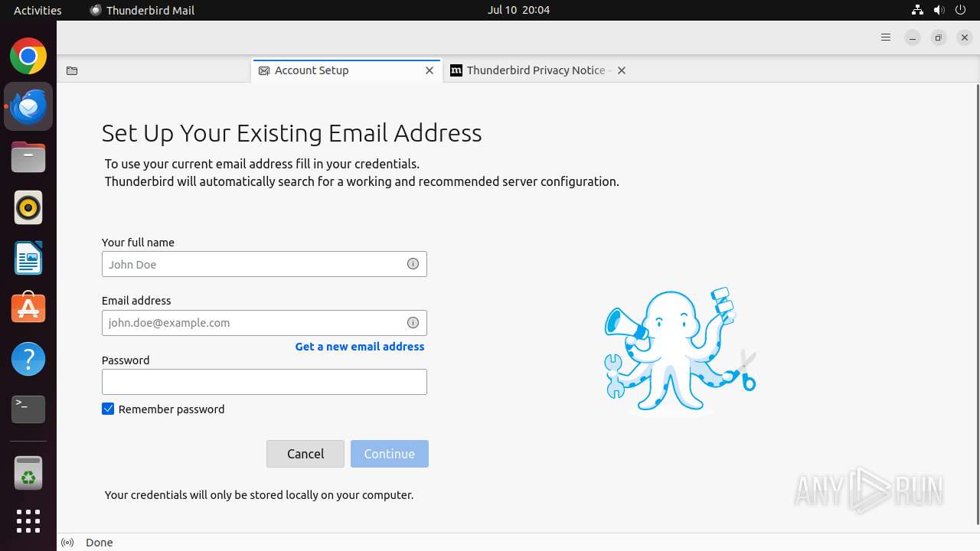Click the Continue button
The height and width of the screenshot is (551, 980).
[390, 454]
